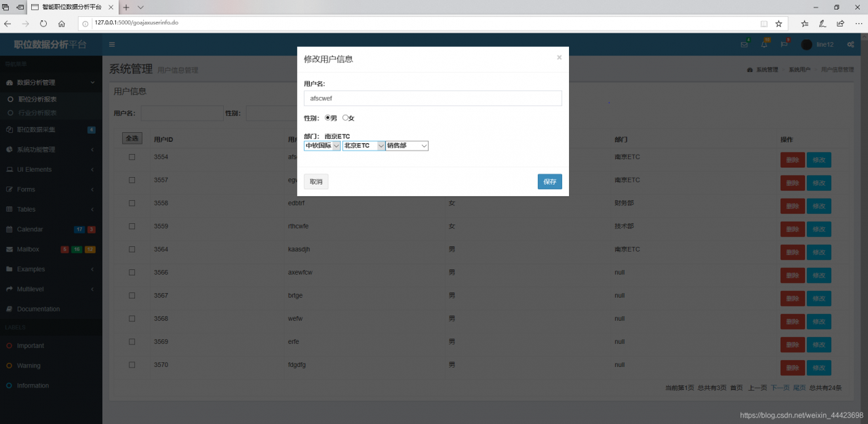Click the 系统用户 breadcrumb
This screenshot has width=868, height=424.
(x=800, y=70)
